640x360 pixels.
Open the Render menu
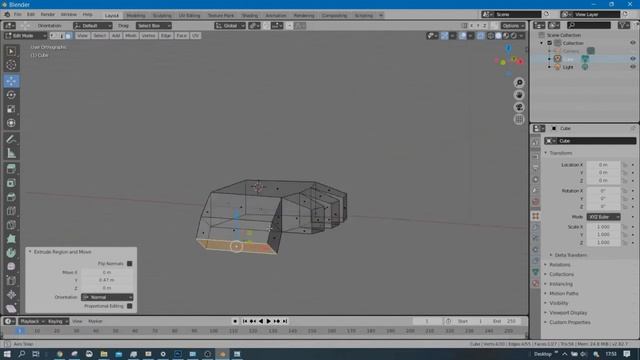47,15
